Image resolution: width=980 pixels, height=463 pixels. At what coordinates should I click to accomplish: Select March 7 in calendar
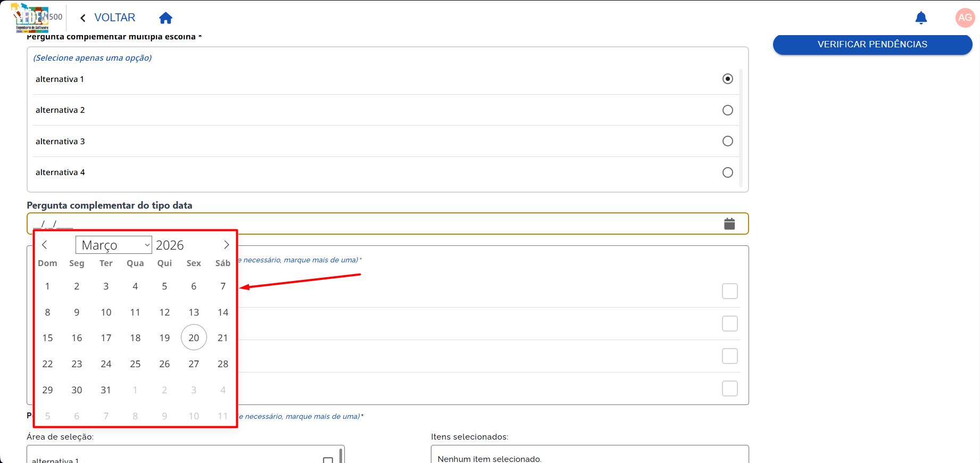223,286
